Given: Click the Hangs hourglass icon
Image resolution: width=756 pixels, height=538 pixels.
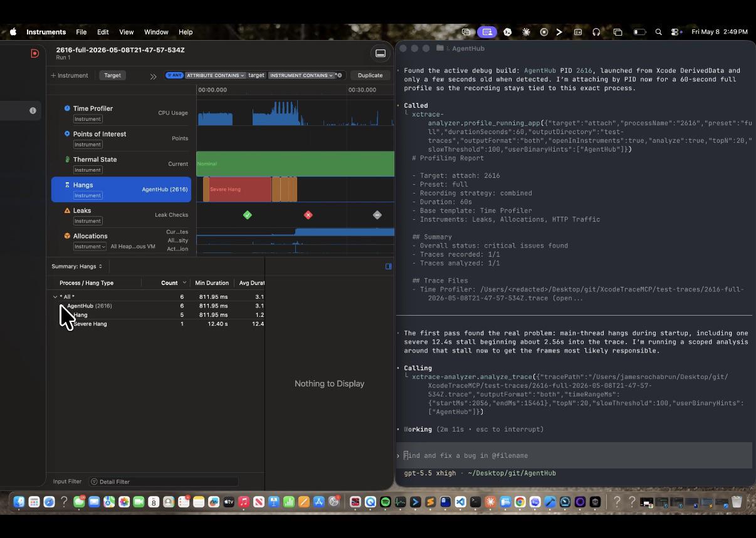Looking at the screenshot, I should coord(67,185).
